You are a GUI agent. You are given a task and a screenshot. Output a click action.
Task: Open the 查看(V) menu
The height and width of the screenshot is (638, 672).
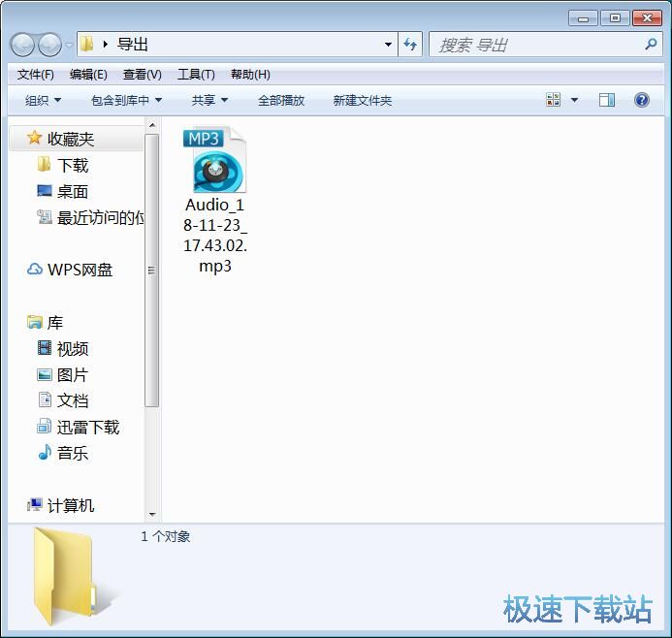(x=143, y=75)
